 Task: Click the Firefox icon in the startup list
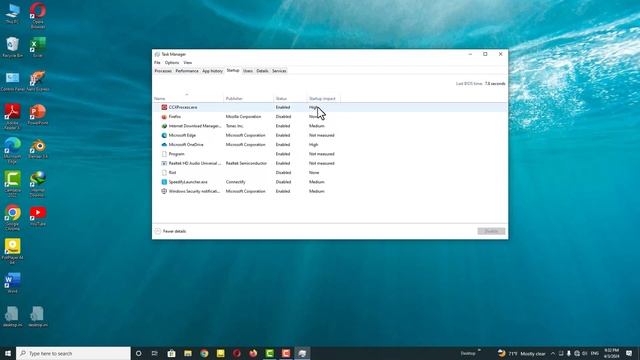pos(164,116)
